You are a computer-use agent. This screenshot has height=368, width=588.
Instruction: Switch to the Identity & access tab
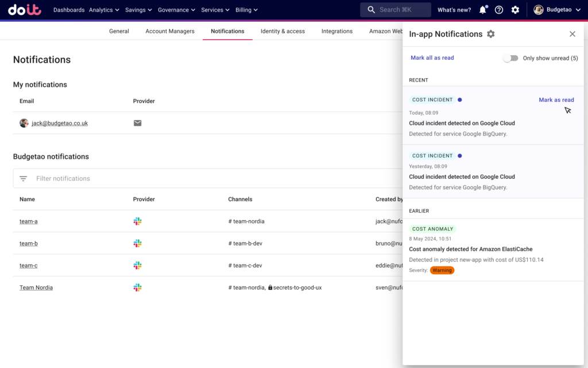(x=283, y=31)
